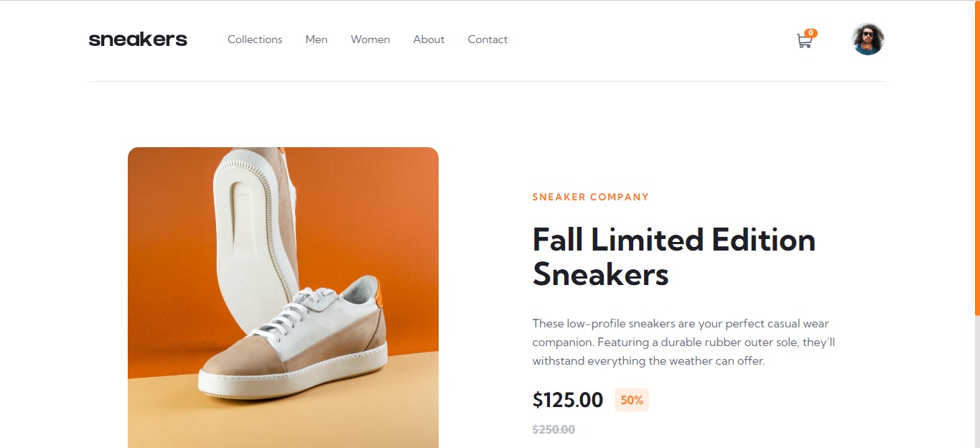The image size is (980, 448).
Task: Click the SNEAKER COMPANY label
Action: click(590, 197)
